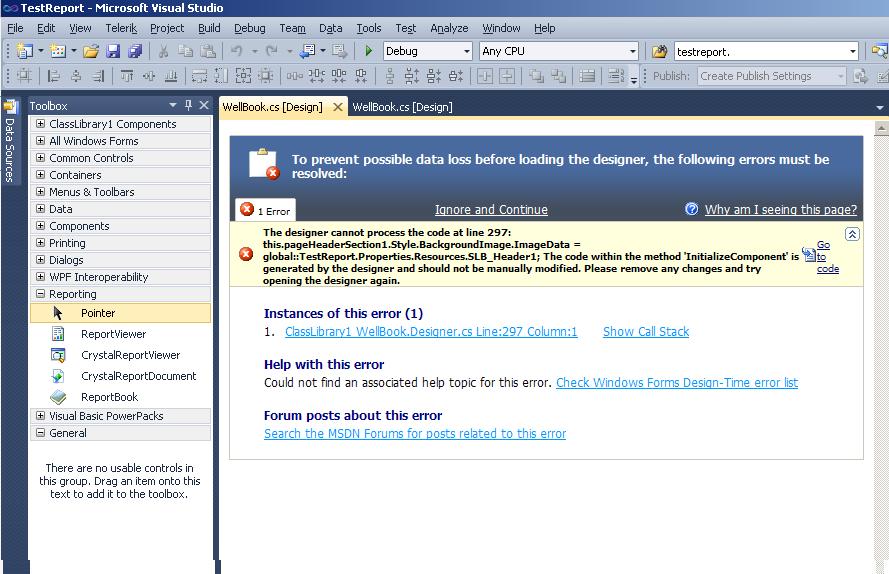
Task: Close the active WellBook.cs [Design] tab
Action: [x=338, y=107]
